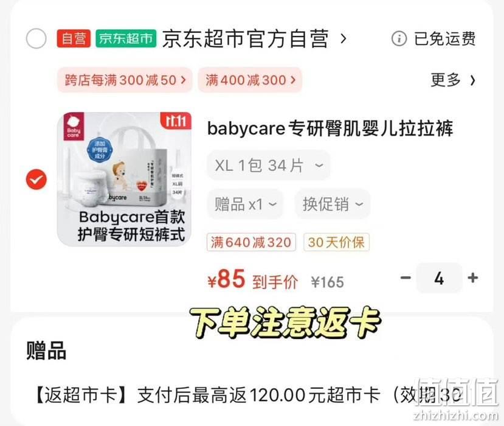Open the XL 1包 34片 size dropdown
This screenshot has height=426, width=504.
[269, 166]
